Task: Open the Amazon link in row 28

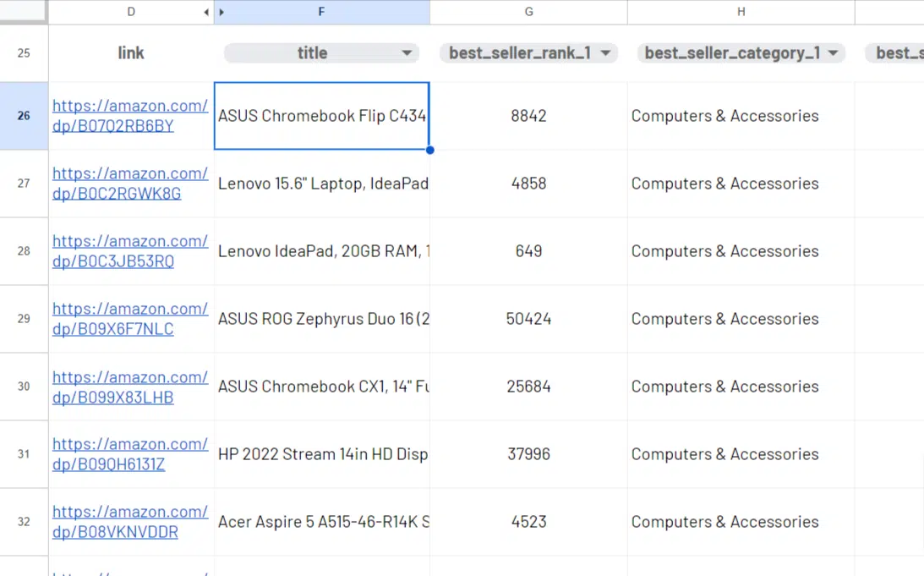Action: (129, 251)
